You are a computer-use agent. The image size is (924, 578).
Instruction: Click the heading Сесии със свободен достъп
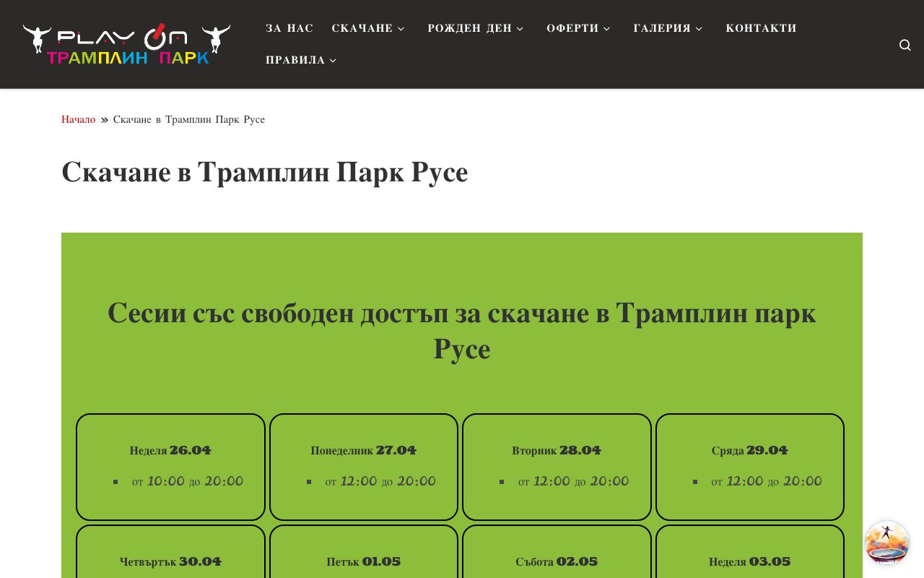[x=462, y=331]
